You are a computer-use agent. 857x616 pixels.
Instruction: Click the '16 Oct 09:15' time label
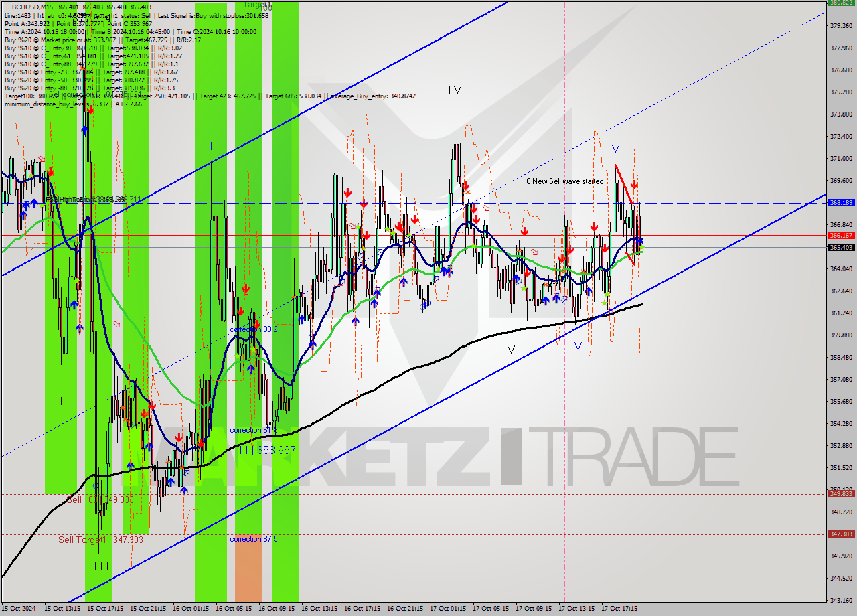pyautogui.click(x=277, y=609)
